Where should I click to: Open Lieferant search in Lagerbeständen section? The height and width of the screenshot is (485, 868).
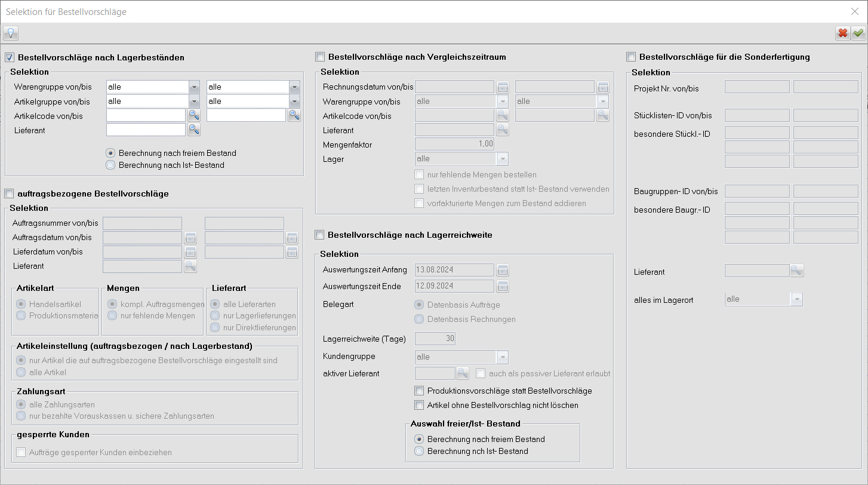[x=194, y=130]
